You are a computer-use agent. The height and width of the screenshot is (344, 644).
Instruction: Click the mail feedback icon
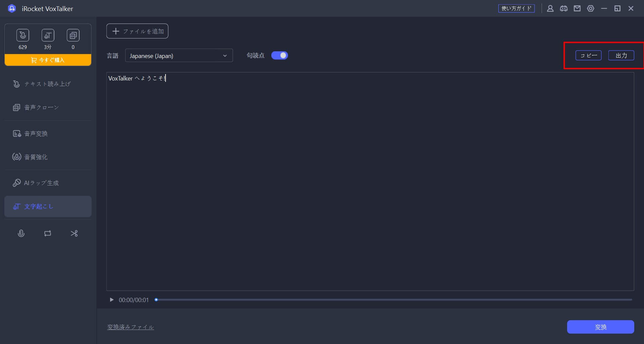pyautogui.click(x=577, y=8)
